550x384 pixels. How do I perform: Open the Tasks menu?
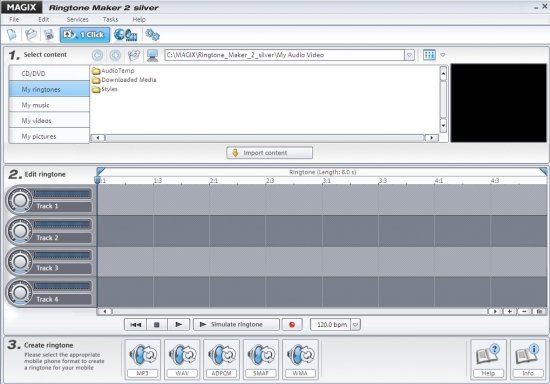[110, 19]
